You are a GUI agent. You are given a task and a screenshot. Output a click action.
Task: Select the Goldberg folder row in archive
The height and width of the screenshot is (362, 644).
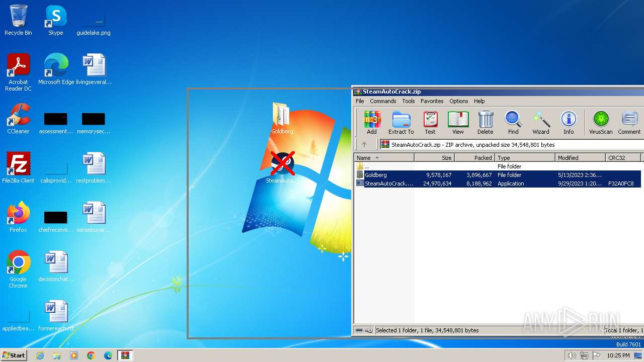click(x=498, y=175)
